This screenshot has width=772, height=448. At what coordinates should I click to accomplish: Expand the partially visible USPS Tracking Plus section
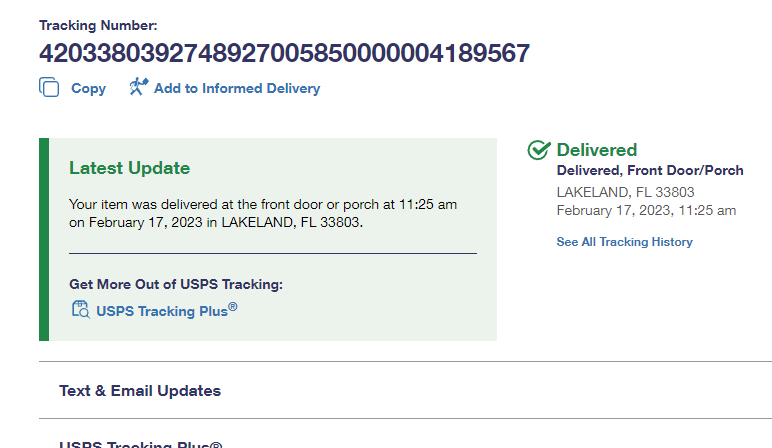140,443
